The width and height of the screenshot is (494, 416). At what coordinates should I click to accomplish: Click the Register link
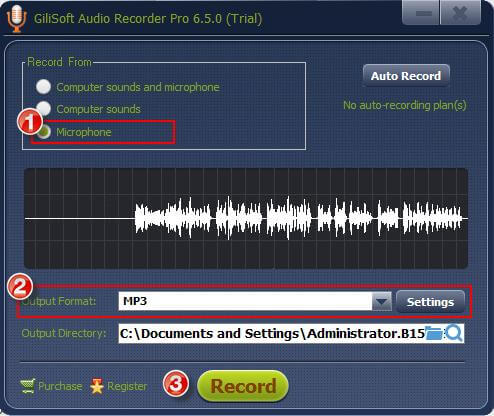(x=127, y=386)
